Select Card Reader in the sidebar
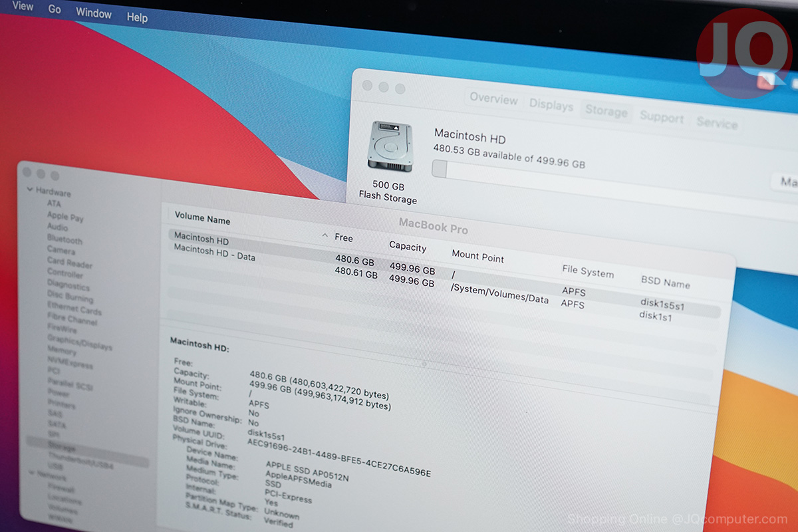This screenshot has height=532, width=798. click(x=70, y=263)
